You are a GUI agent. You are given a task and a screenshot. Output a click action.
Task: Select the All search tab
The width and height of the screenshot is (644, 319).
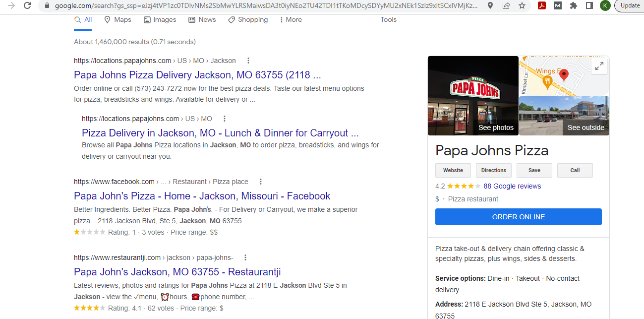[x=83, y=20]
